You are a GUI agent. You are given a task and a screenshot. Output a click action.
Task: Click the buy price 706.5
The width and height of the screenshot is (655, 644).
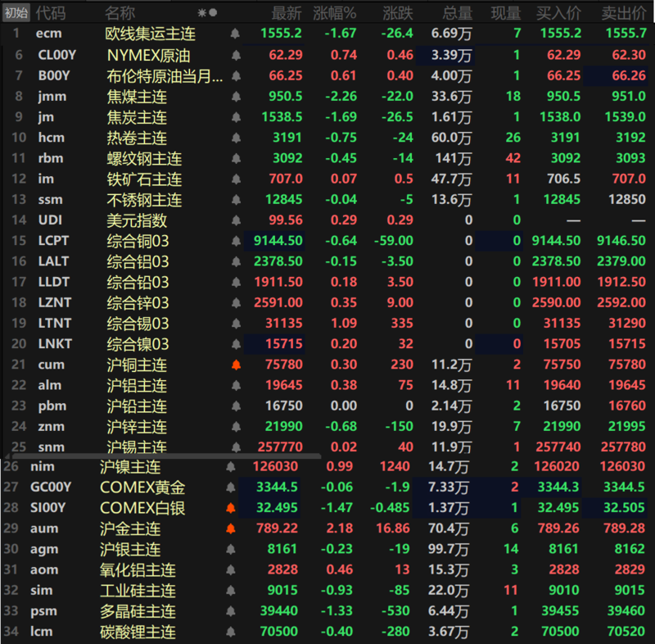click(563, 179)
